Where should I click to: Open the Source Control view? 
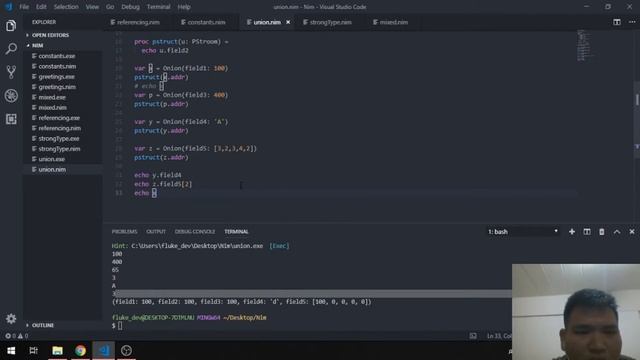coord(11,72)
